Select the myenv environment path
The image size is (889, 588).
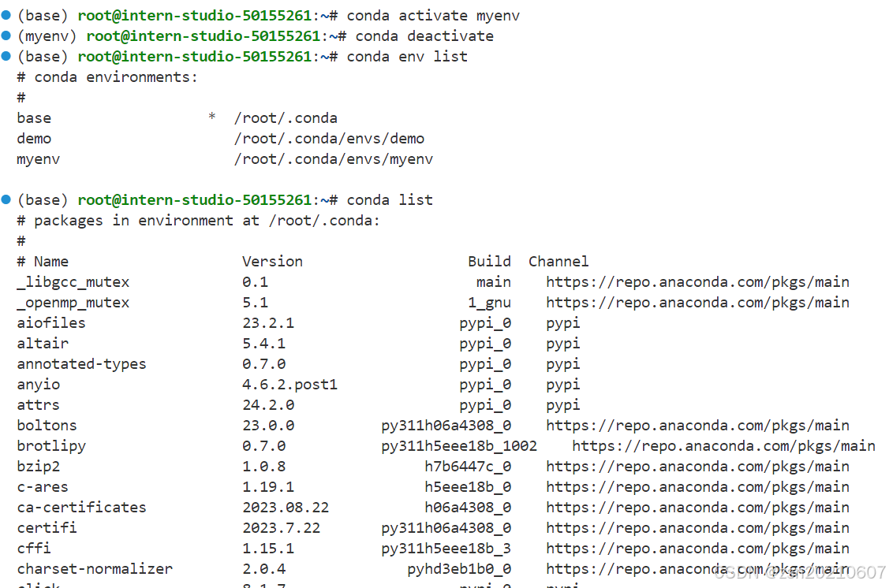coord(333,158)
